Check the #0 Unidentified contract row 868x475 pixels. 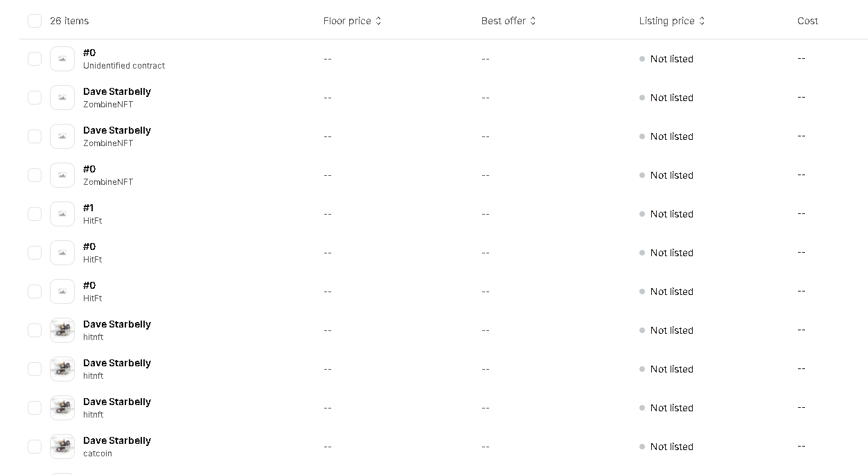click(x=35, y=59)
